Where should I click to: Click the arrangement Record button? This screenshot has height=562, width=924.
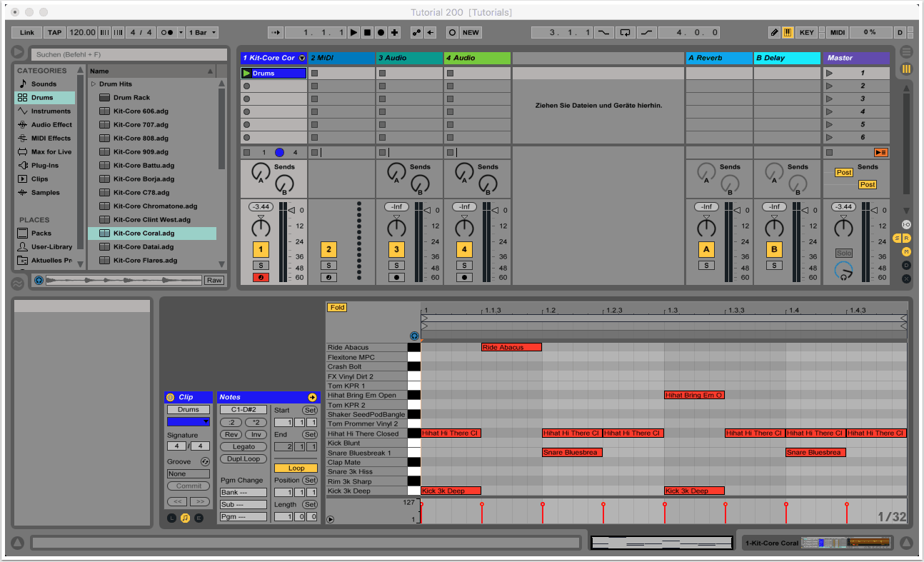click(381, 32)
